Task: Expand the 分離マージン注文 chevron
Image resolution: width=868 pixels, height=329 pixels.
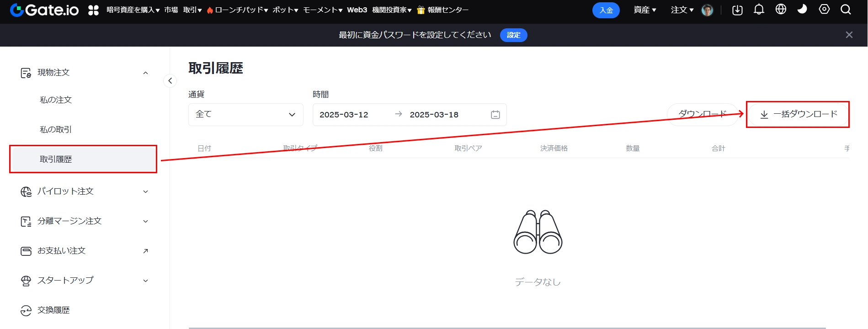Action: click(x=145, y=221)
